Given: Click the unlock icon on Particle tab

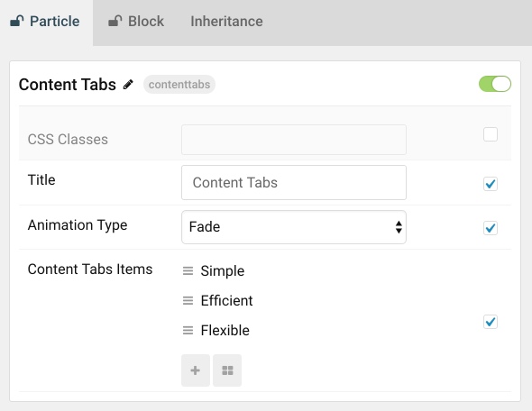Looking at the screenshot, I should [x=17, y=21].
